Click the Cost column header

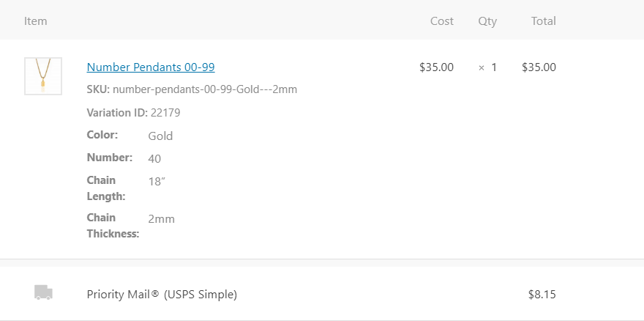[441, 21]
